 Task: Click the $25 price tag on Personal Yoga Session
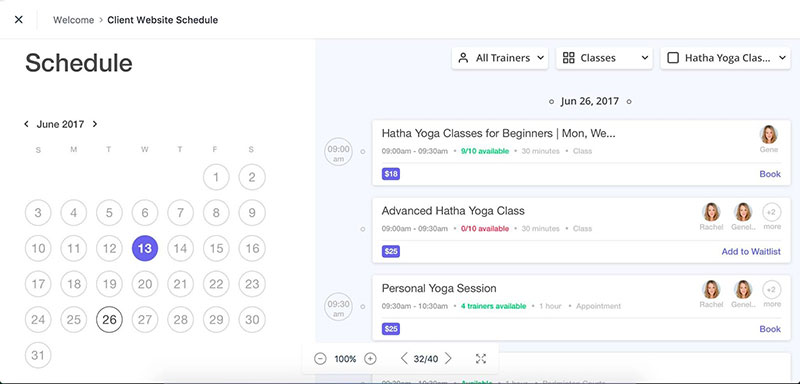coord(391,329)
